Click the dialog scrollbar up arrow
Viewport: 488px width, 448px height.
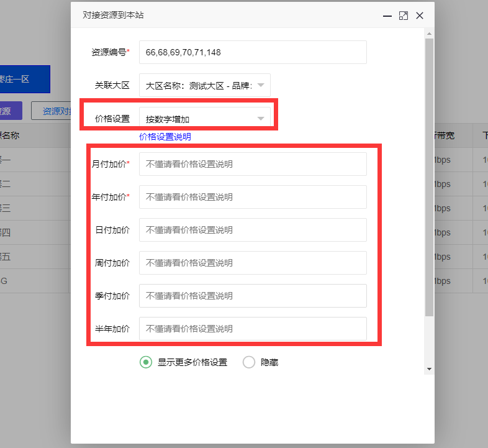coord(429,34)
